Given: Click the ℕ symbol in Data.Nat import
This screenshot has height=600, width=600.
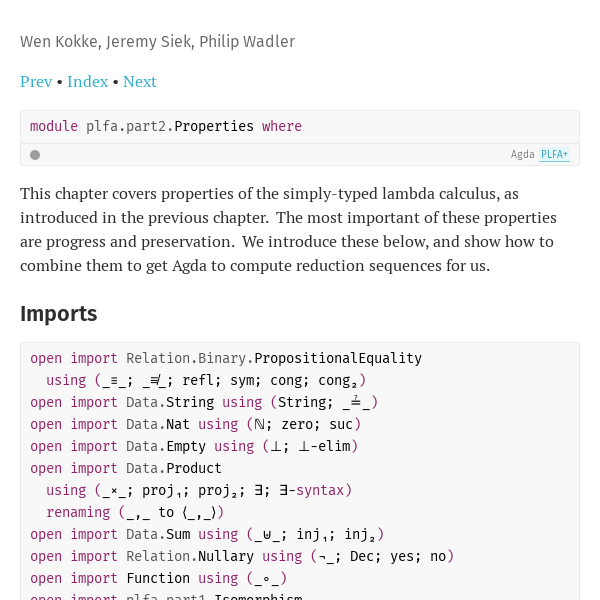Looking at the screenshot, I should [x=259, y=424].
